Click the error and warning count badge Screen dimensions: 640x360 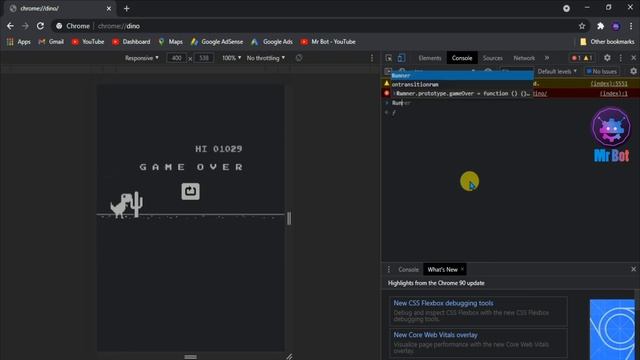tap(582, 58)
